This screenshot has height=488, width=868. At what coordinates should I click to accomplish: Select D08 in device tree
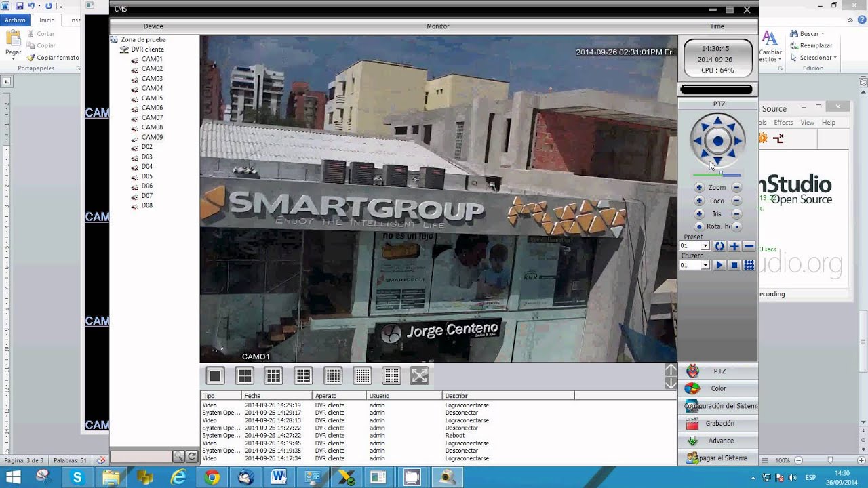[x=147, y=205]
